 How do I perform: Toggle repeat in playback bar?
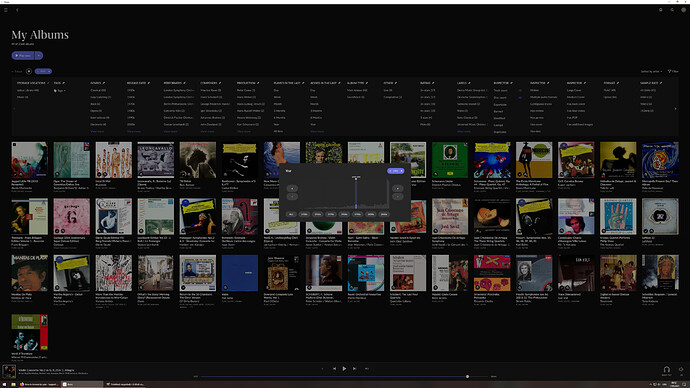pos(367,369)
